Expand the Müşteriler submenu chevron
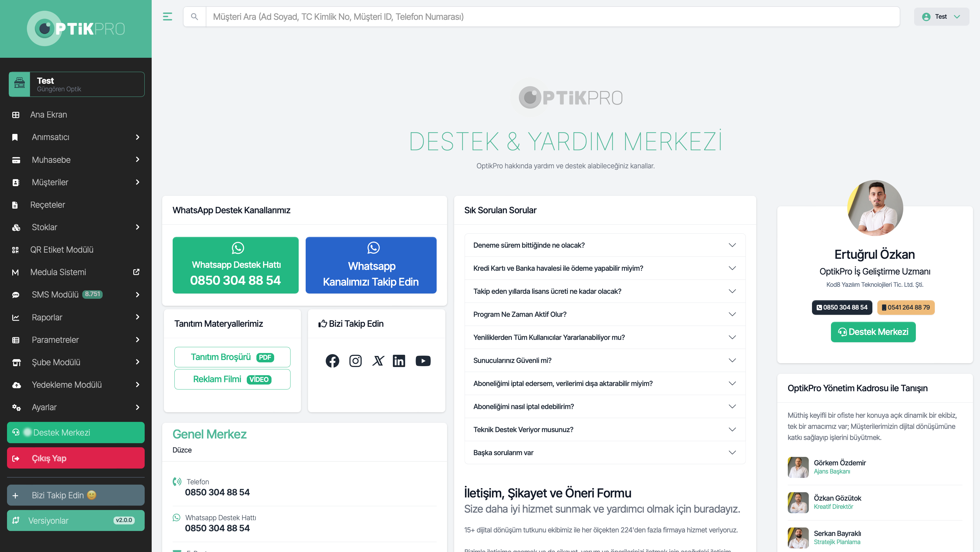 coord(137,182)
